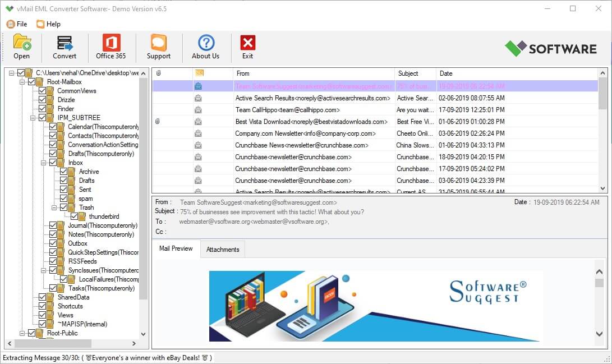Click the Exit toolbar icon

(x=247, y=47)
